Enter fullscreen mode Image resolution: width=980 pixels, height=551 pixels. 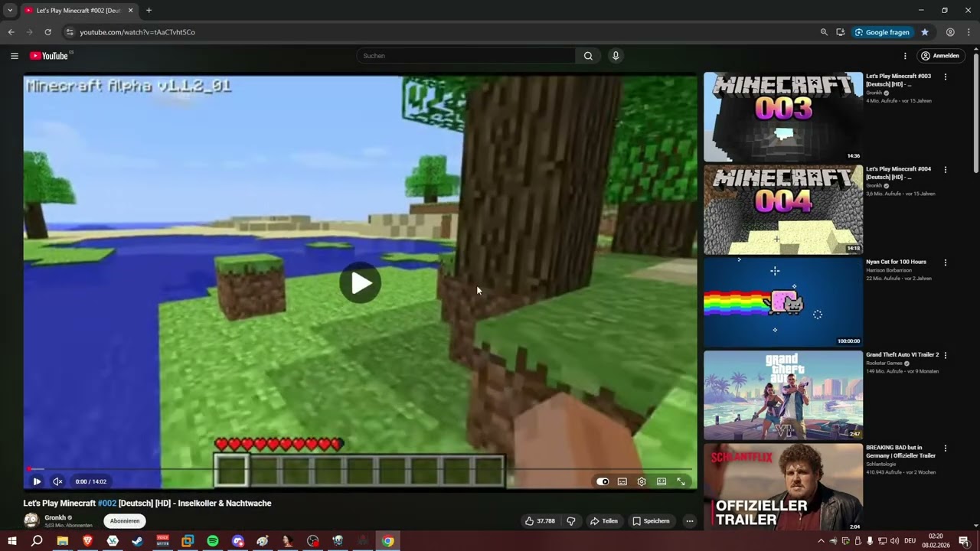coord(681,481)
